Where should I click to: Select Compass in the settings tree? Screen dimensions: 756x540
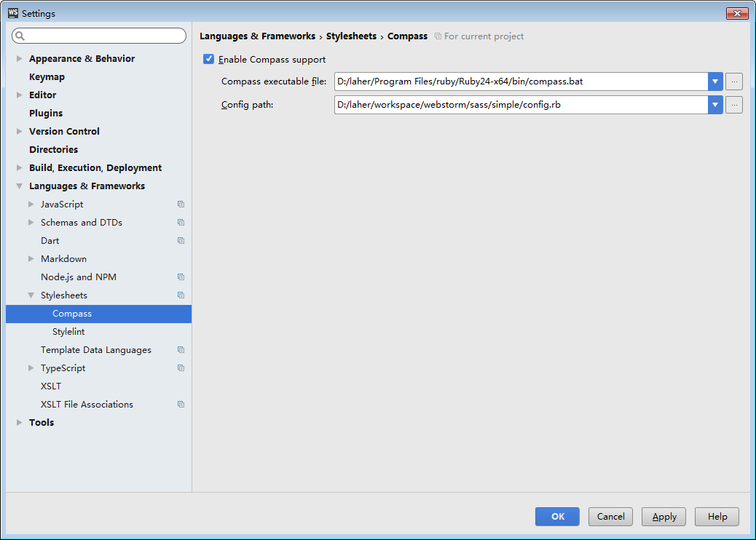(x=98, y=314)
